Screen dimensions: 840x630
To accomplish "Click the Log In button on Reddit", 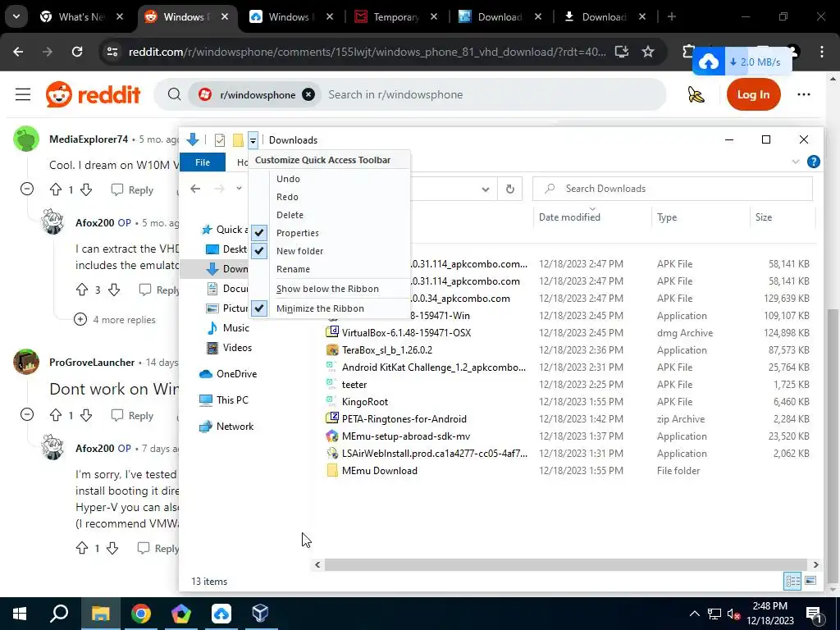I will pyautogui.click(x=753, y=94).
